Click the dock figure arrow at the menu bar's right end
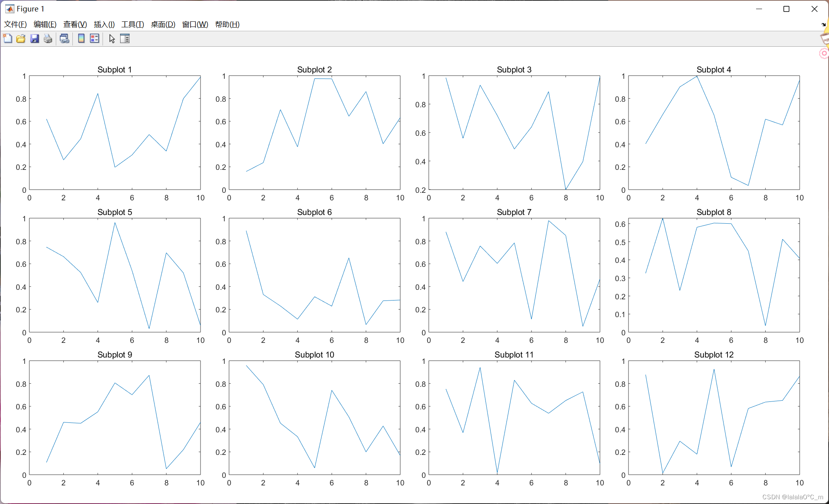Image resolution: width=829 pixels, height=504 pixels. coord(823,25)
